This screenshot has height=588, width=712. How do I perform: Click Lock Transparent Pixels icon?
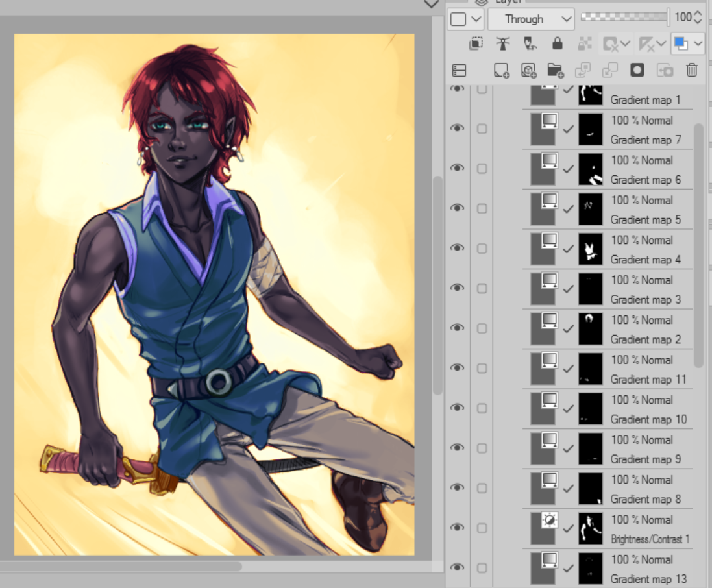coord(584,43)
